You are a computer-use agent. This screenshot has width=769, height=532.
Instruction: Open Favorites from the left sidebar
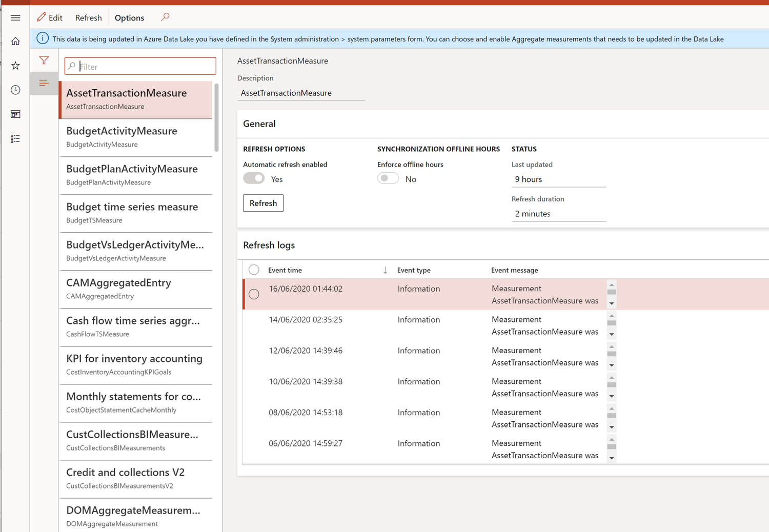15,65
